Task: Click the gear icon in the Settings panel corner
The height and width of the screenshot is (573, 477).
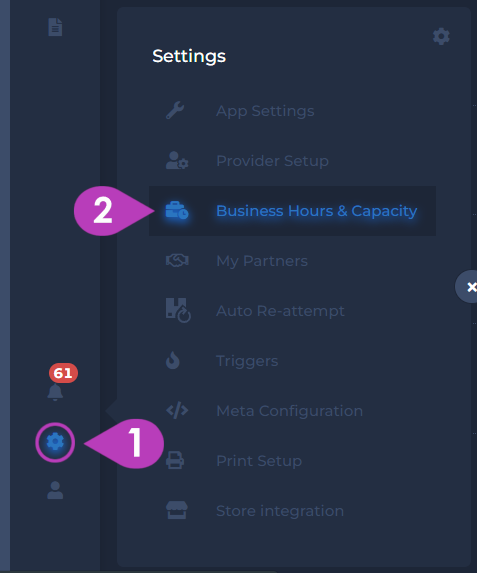Action: 441,37
